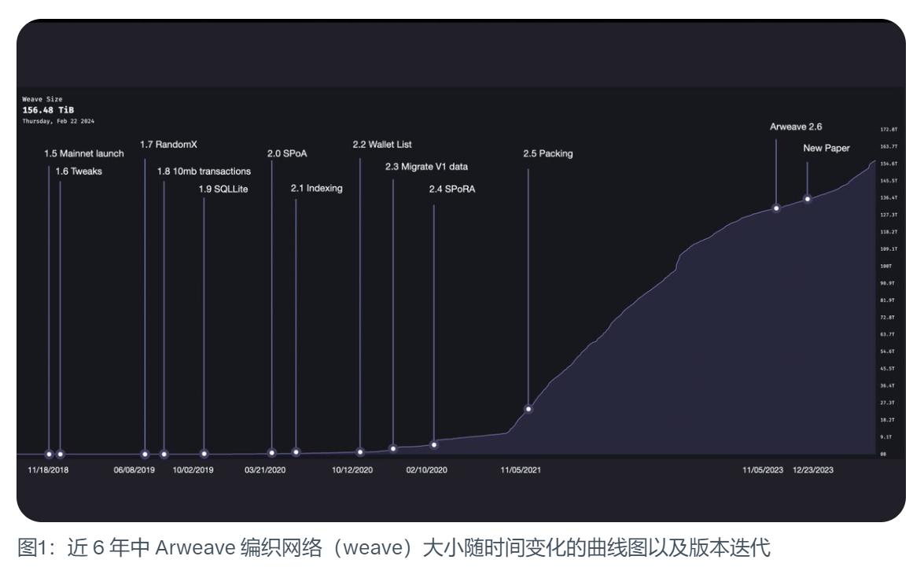
Task: Select the 2.3 Migrate V1 data marker
Action: click(x=393, y=447)
